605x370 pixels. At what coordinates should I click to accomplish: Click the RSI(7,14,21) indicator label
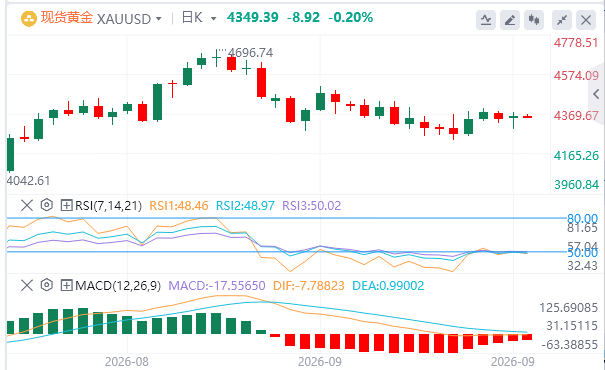coord(108,206)
